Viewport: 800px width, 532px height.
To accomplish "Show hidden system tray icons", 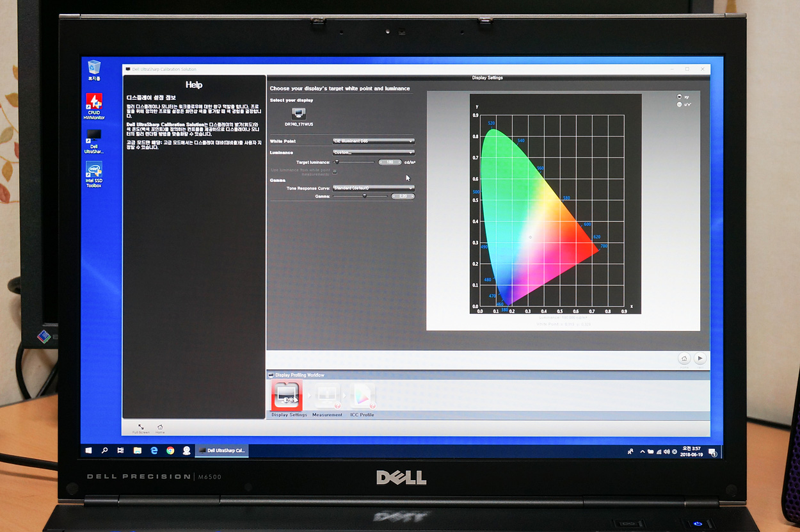I will click(x=643, y=452).
